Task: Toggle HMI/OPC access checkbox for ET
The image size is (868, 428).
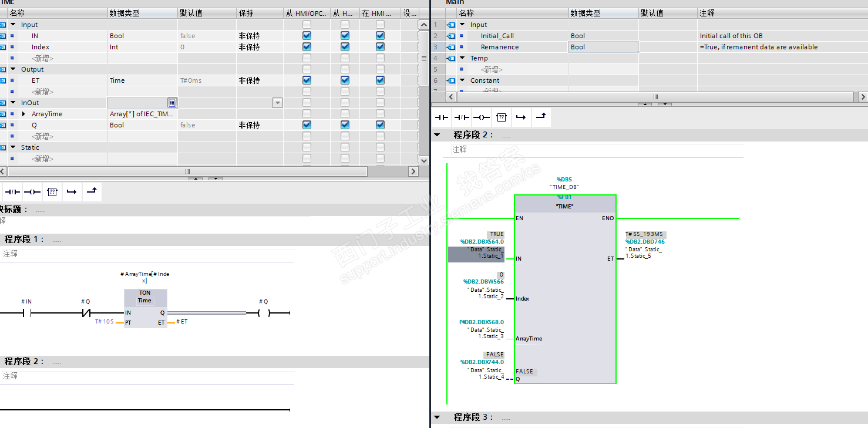Action: pos(307,80)
